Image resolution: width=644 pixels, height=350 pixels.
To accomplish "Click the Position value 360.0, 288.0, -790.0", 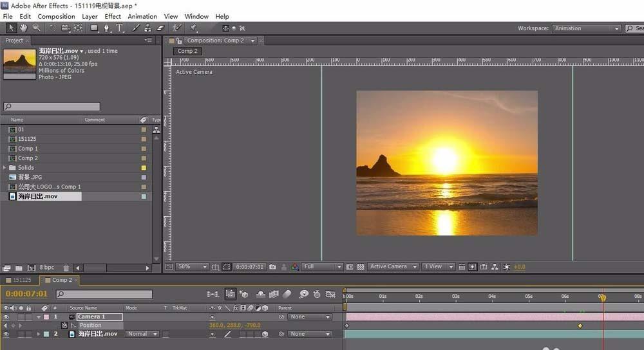I will pyautogui.click(x=234, y=326).
